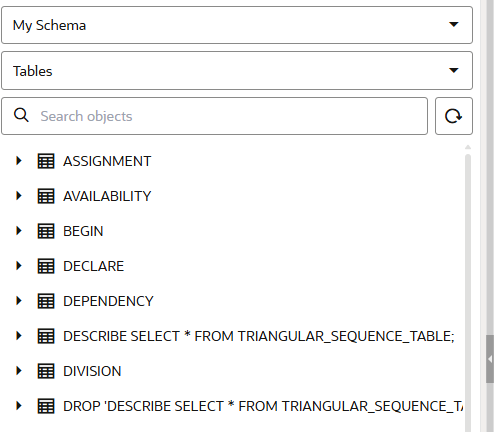Expand the AVAILABILITY table node

coord(19,196)
